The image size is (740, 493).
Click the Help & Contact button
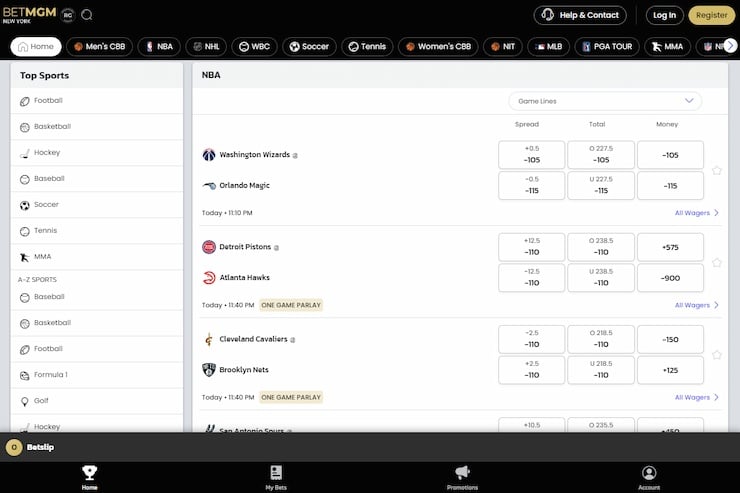coord(580,15)
